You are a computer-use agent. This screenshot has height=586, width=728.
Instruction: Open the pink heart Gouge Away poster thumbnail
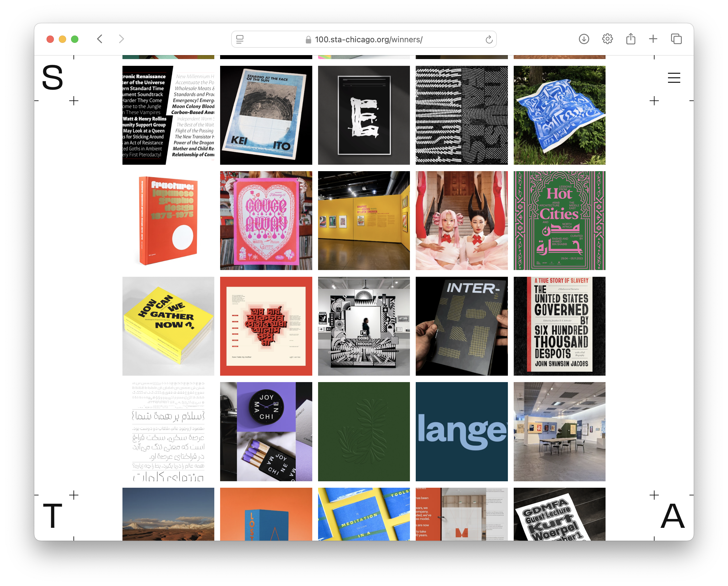[x=266, y=220]
